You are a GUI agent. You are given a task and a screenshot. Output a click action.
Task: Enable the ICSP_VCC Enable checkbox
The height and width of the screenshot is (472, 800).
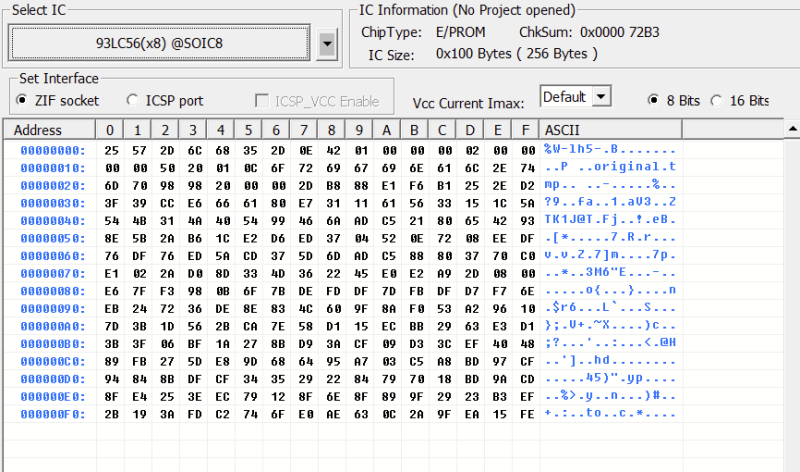point(262,101)
